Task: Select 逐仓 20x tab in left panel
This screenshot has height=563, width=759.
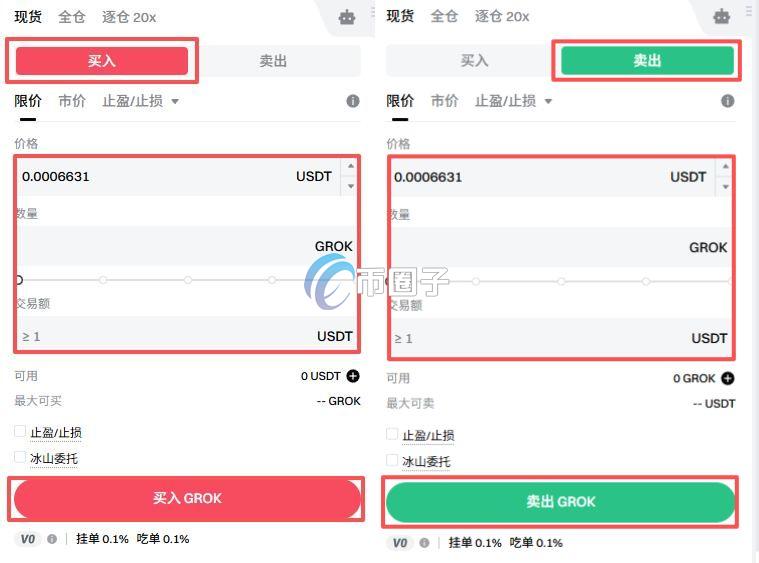Action: [x=129, y=17]
